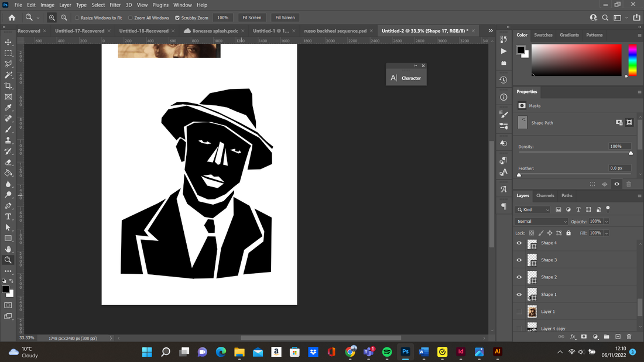
Task: Open the Zoom tool preset picker
Action: point(38,18)
